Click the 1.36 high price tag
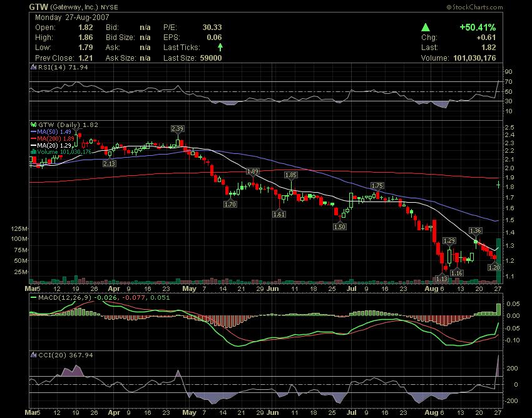The image size is (532, 418). 475,231
